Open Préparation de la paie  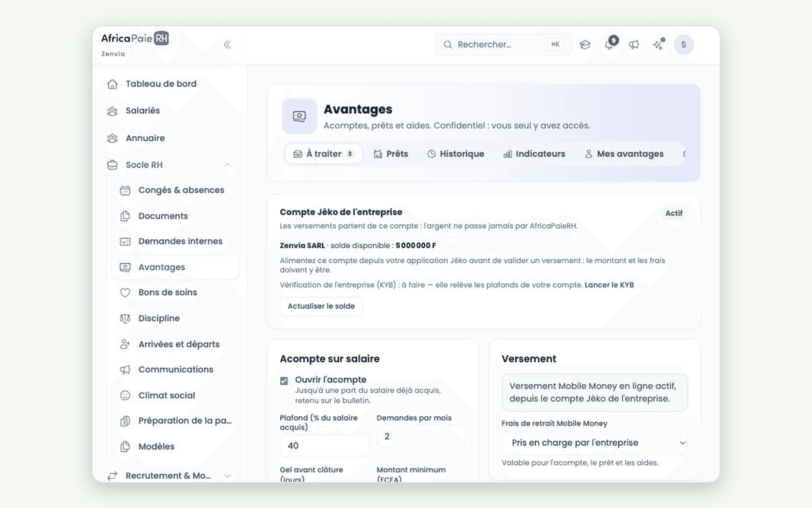(176, 421)
